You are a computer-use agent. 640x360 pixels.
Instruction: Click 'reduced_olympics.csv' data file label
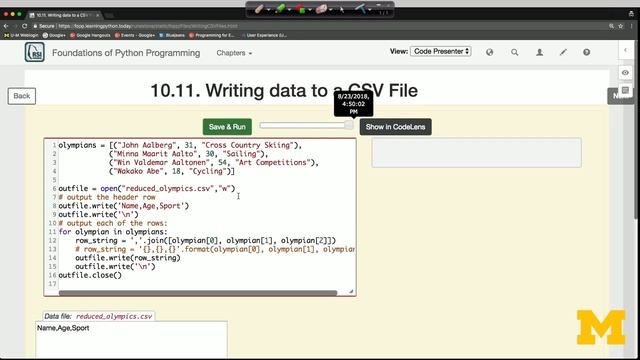(114, 316)
